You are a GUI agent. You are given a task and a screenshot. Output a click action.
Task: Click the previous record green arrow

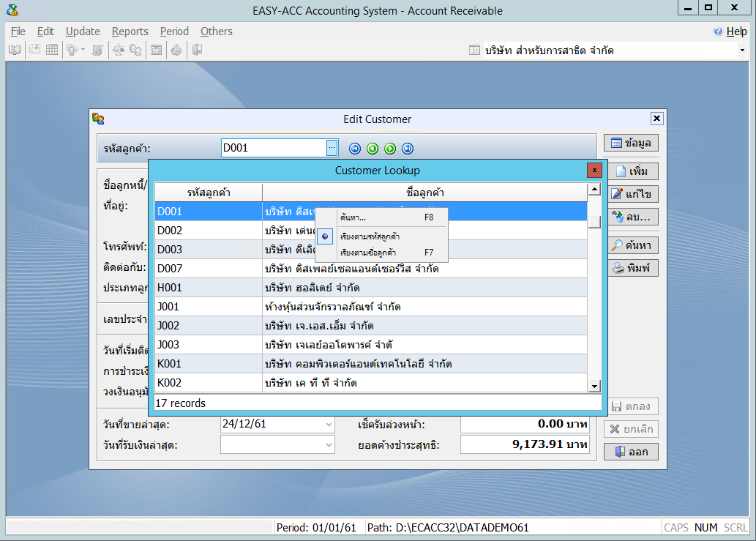(373, 149)
